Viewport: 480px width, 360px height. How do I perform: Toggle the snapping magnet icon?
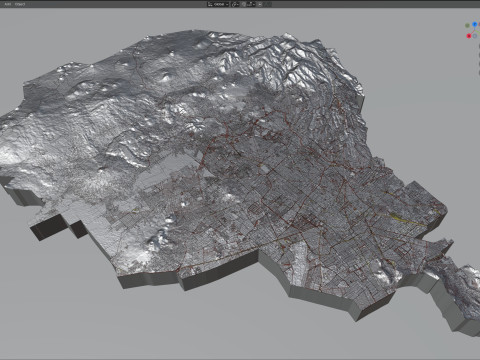pos(244,4)
